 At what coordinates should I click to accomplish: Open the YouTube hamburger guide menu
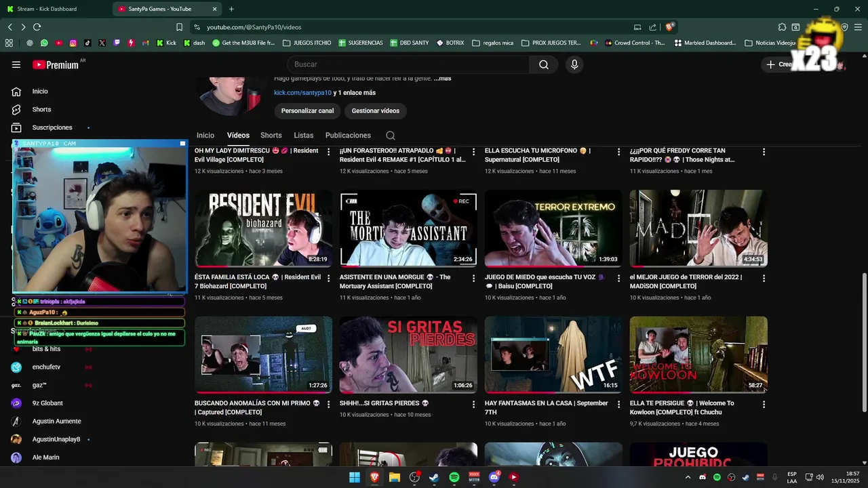tap(16, 64)
